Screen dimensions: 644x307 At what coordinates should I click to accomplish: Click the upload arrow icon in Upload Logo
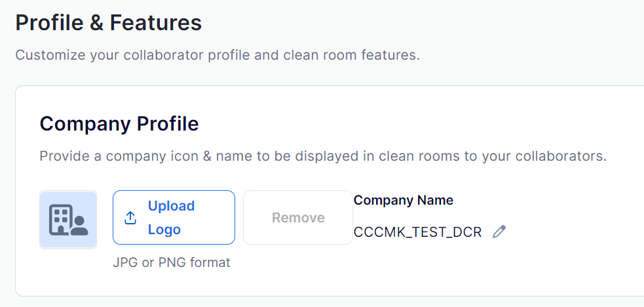coord(130,218)
